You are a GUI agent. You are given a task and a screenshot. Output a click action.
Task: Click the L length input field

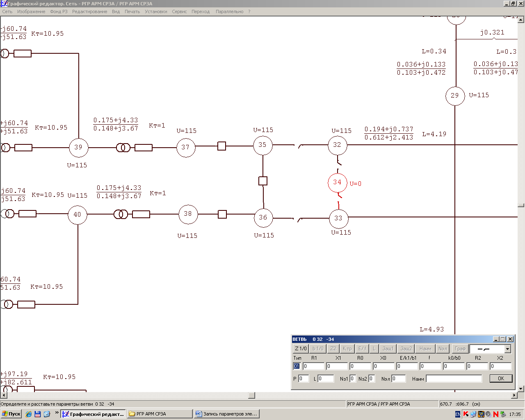(x=326, y=379)
